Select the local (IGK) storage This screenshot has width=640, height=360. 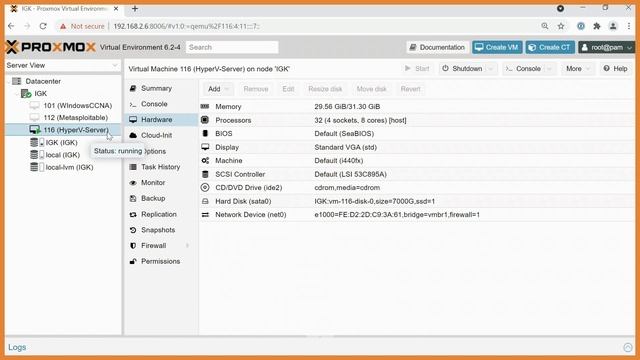pos(62,155)
